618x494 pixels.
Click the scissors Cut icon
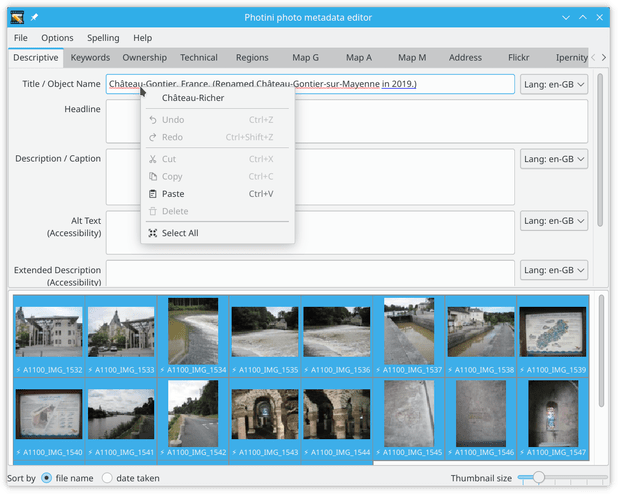(153, 159)
